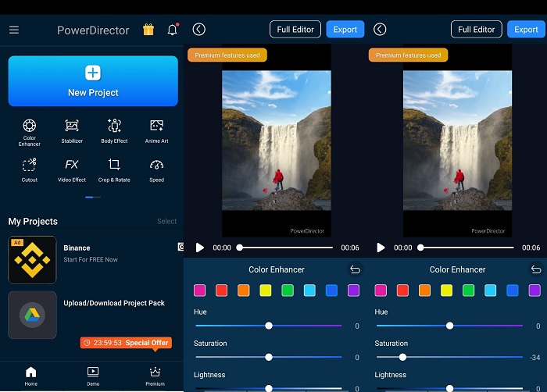
Task: Click the Saturation slider at 0 in middle screen
Action: point(269,357)
